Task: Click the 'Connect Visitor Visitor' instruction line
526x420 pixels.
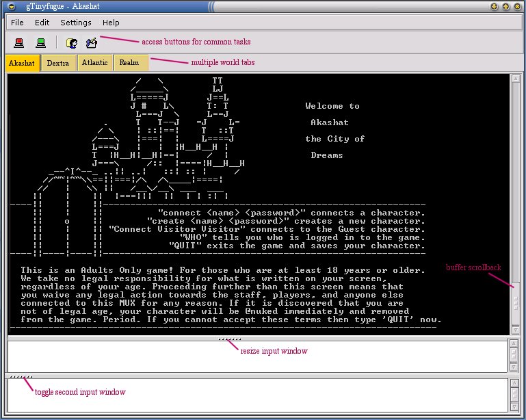Action: tap(267, 229)
